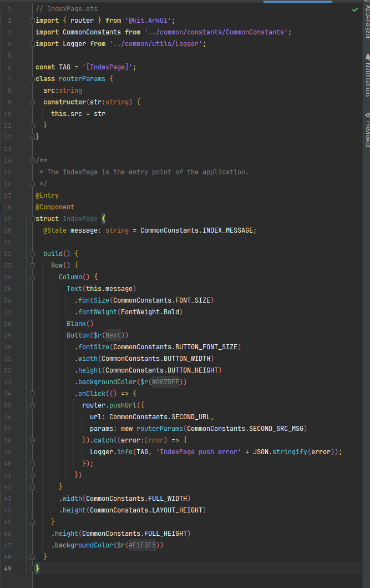
Task: Click SECOND_SRC_MSG constant
Action: (x=276, y=429)
